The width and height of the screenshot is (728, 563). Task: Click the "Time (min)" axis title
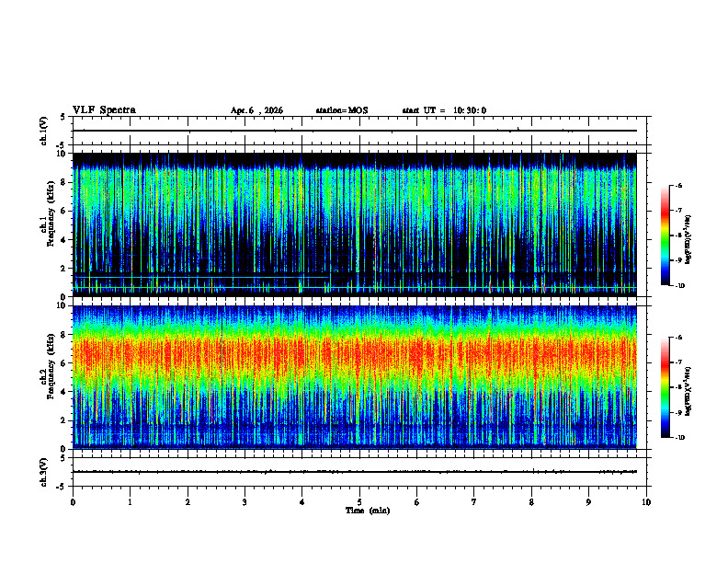click(x=368, y=511)
